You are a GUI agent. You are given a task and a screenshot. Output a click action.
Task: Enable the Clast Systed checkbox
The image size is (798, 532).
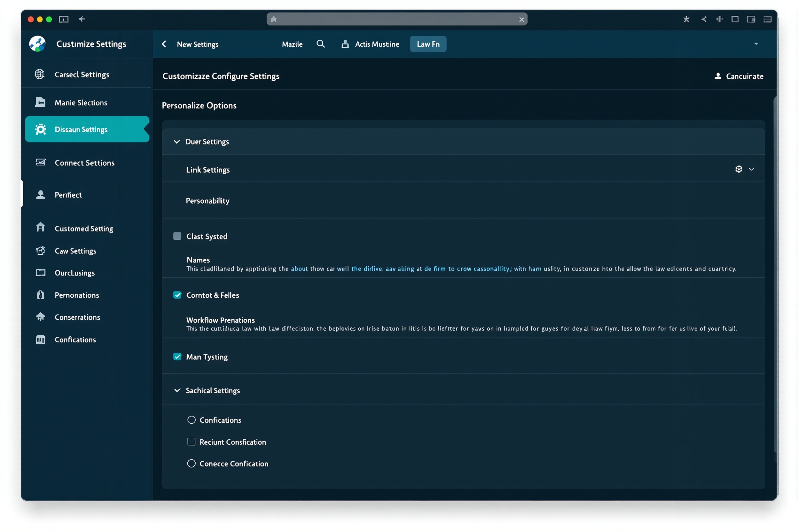click(x=177, y=236)
